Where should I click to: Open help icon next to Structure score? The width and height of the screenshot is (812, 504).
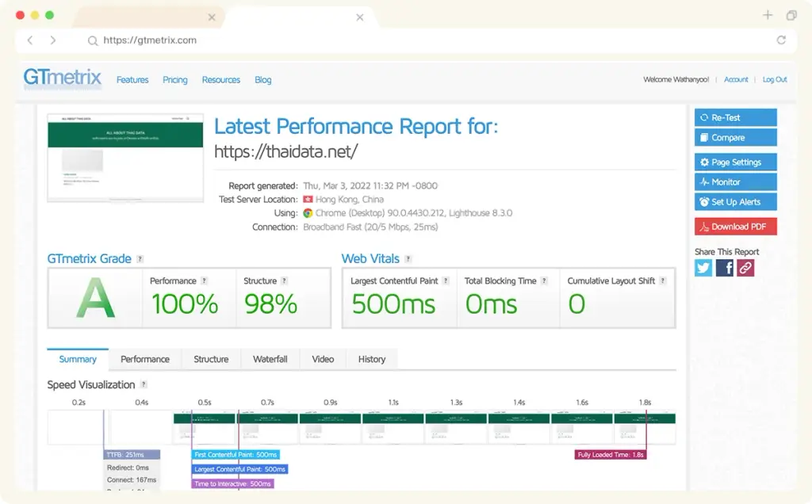(x=284, y=281)
